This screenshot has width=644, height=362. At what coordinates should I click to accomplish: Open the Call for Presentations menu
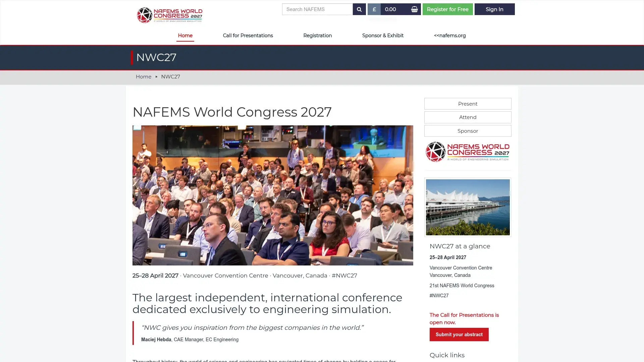point(248,36)
